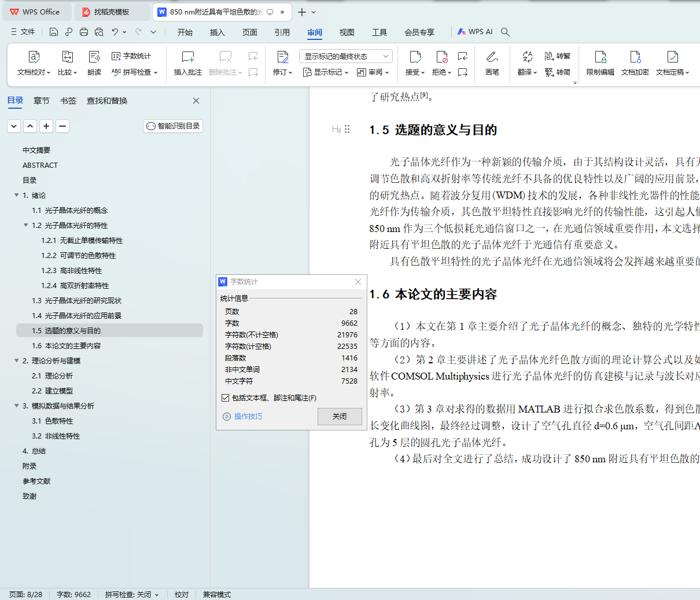Click the undo arrow icon
The image size is (700, 600).
115,32
